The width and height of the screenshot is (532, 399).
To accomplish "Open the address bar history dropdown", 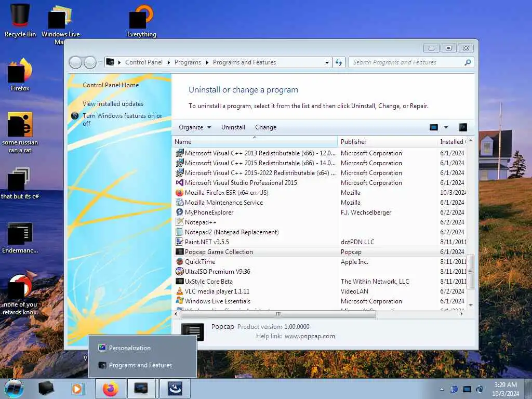I will (327, 62).
